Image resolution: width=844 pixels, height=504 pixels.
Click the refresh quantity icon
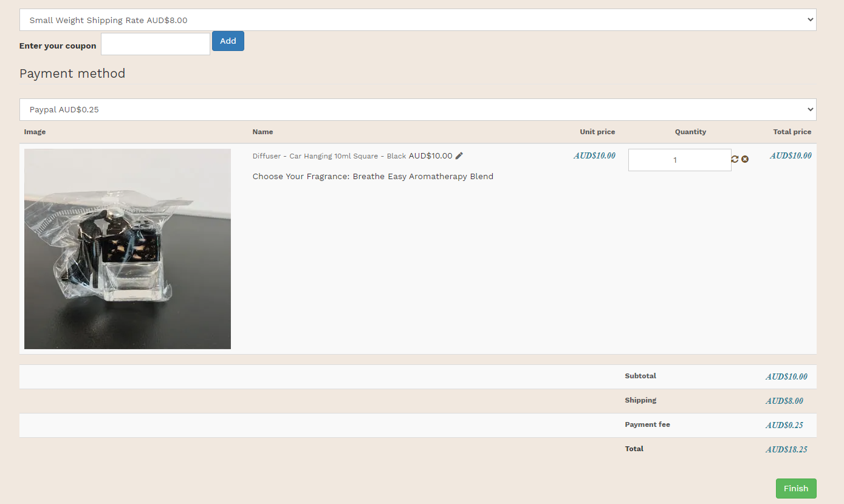[735, 159]
